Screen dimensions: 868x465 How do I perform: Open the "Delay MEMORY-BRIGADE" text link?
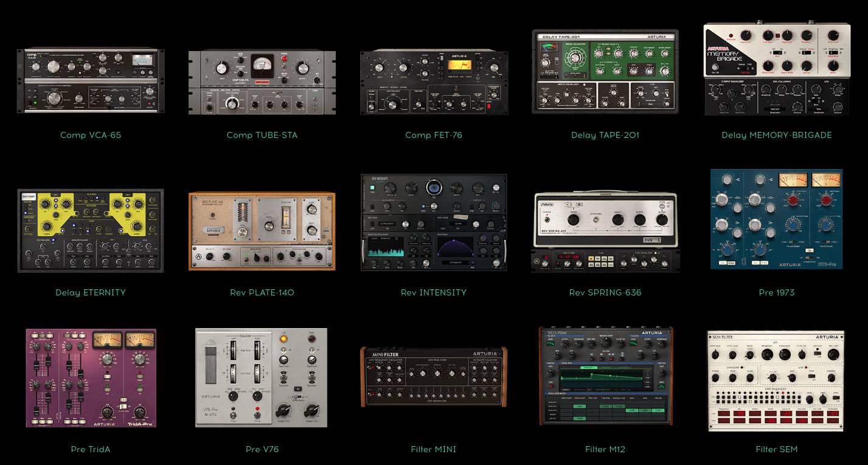(776, 135)
